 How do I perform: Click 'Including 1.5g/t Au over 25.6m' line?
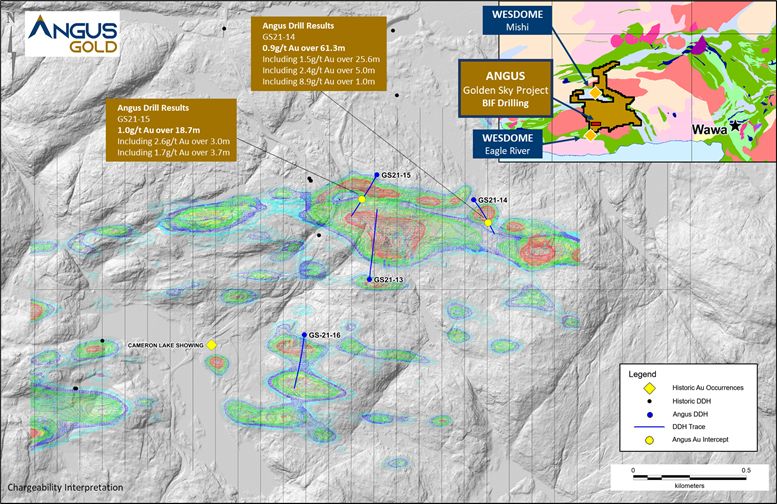(x=321, y=59)
